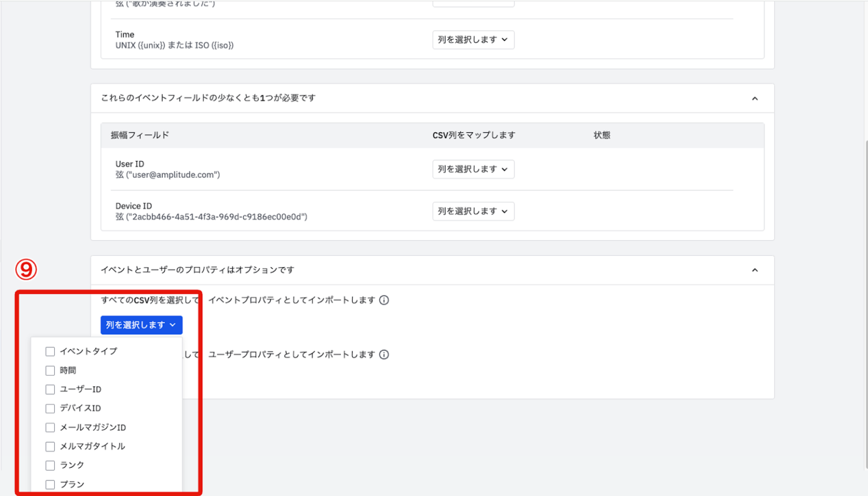Screen dimensions: 868x496
Task: Check the ランク checkbox
Action: click(50, 465)
